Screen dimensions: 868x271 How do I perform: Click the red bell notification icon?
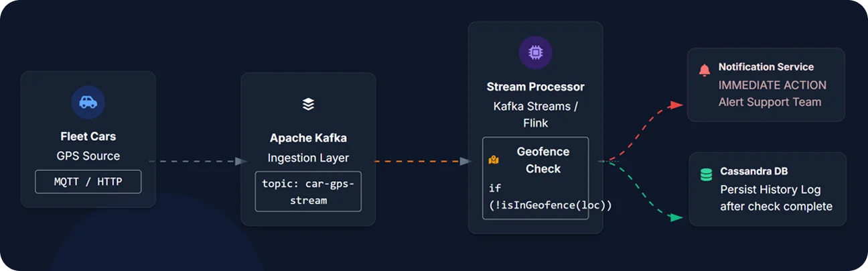coord(704,70)
